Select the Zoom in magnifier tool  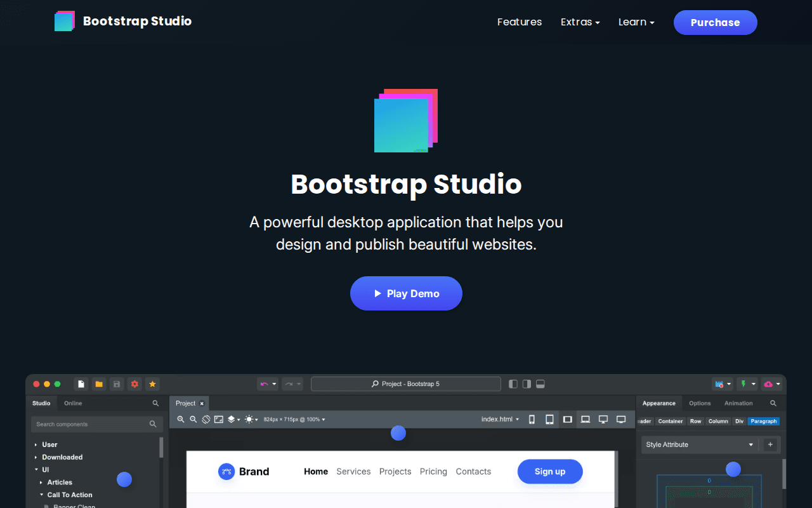[x=181, y=419]
